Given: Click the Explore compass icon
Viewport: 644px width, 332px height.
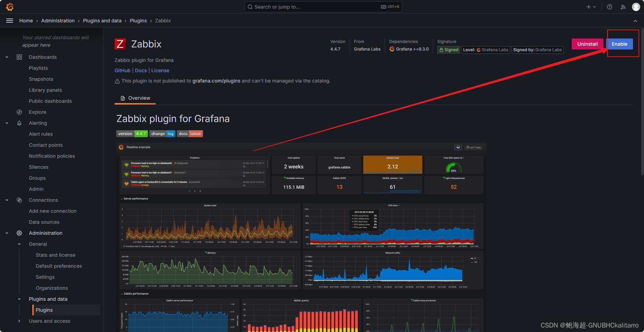Looking at the screenshot, I should pyautogui.click(x=19, y=112).
